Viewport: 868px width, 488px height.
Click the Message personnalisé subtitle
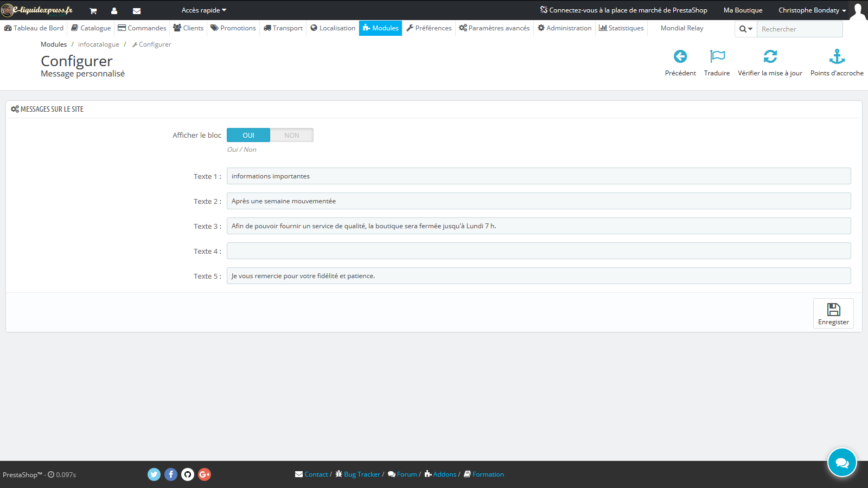click(82, 74)
